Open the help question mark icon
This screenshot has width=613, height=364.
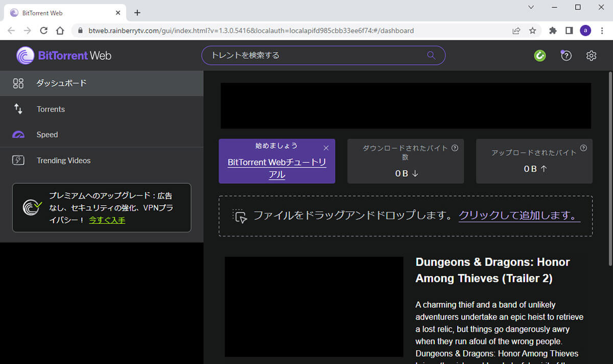click(566, 56)
